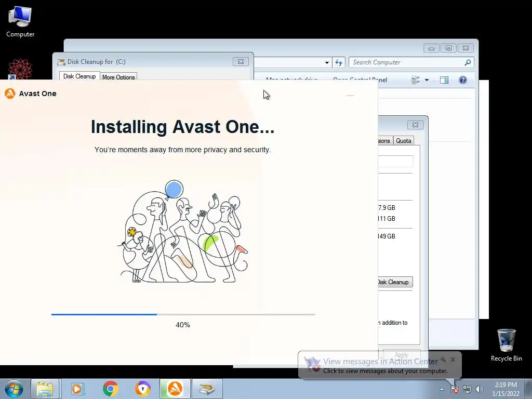Viewport: 532px width, 399px height.
Task: Select the Quota tab in drive properties
Action: click(403, 140)
